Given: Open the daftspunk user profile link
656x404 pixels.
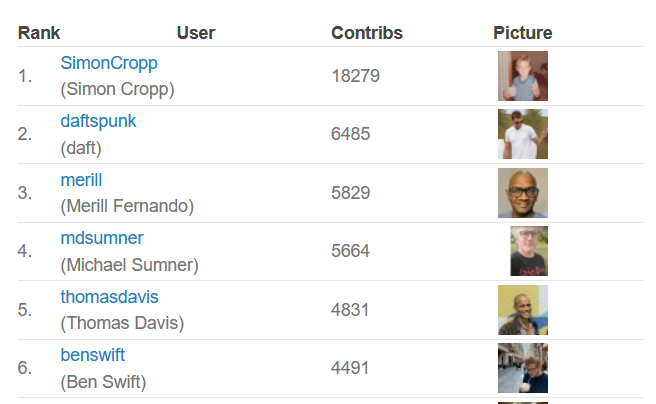Looking at the screenshot, I should click(98, 121).
